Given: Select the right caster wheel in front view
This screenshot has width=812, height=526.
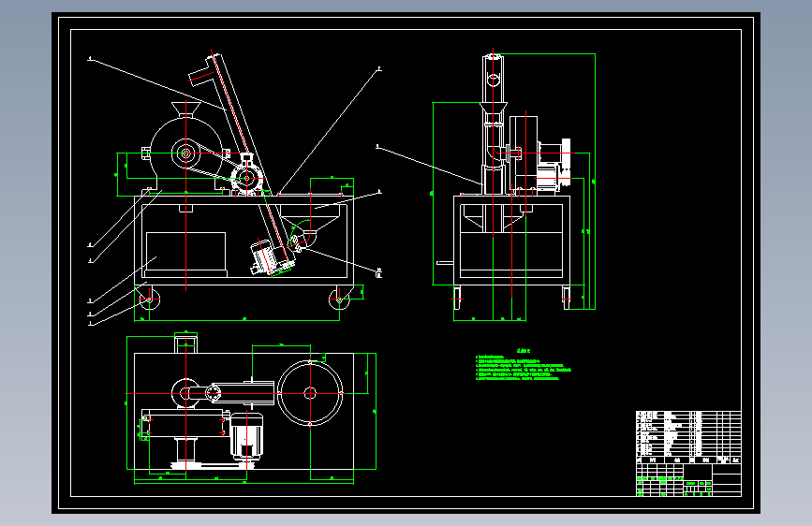Looking at the screenshot, I should coord(339,299).
